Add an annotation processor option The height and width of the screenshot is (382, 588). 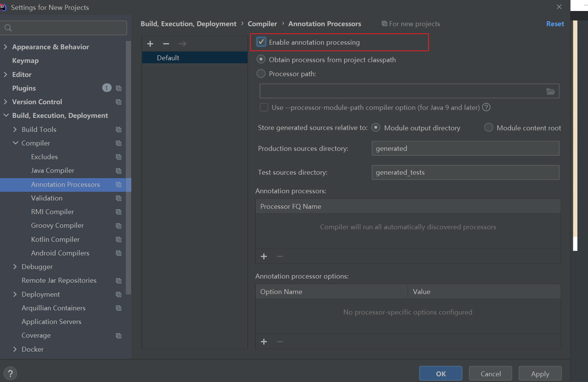(x=264, y=342)
